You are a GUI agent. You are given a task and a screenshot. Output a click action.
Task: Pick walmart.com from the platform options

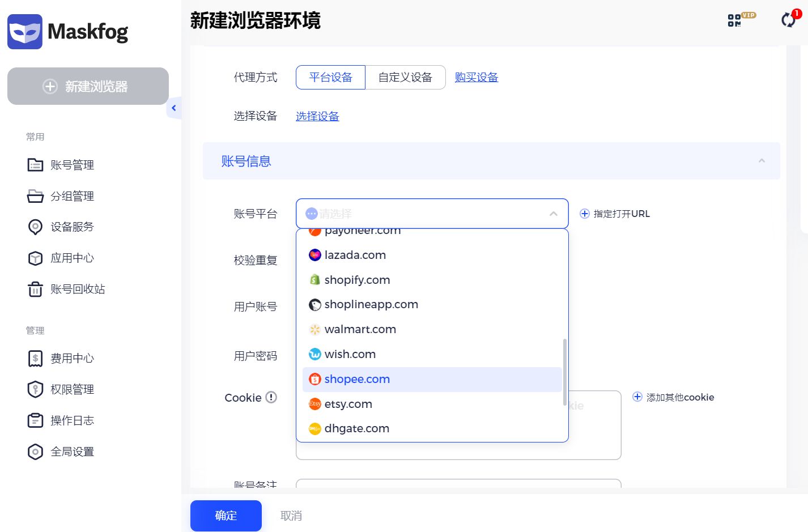(x=432, y=329)
